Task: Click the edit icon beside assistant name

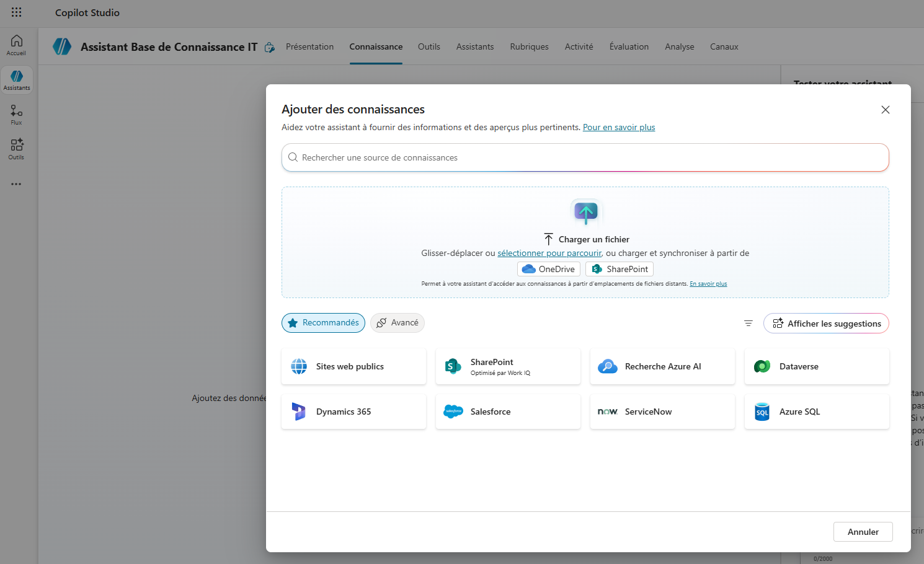Action: (270, 48)
